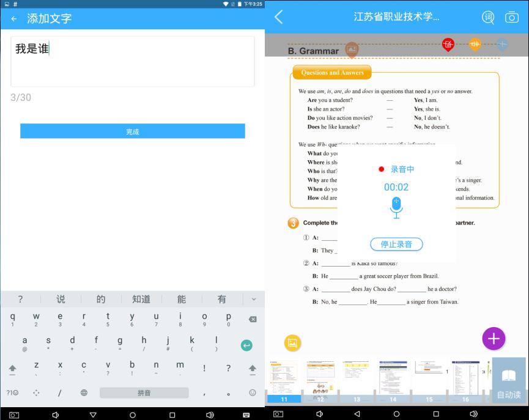The image size is (529, 420).
Task: Open the emoji picker key
Action: click(x=253, y=392)
